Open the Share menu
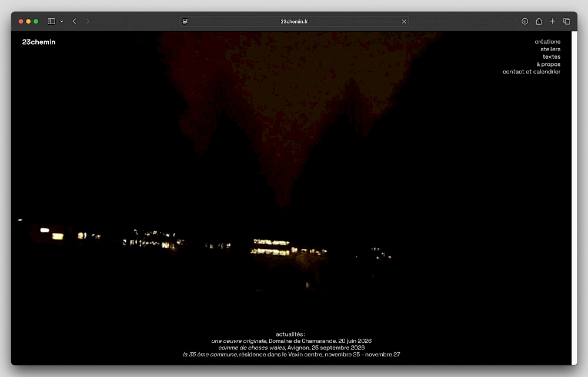The image size is (588, 377). click(x=539, y=21)
